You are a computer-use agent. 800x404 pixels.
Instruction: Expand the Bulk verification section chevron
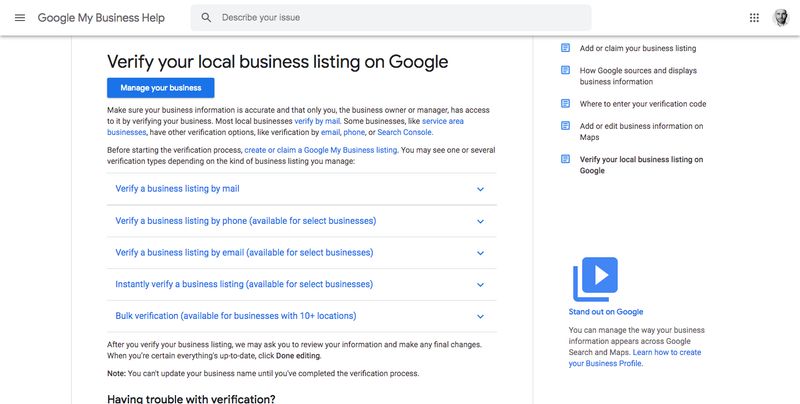pyautogui.click(x=480, y=316)
